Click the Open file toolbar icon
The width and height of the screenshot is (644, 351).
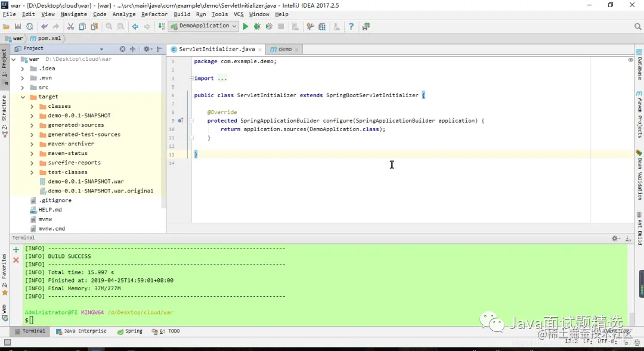6,27
